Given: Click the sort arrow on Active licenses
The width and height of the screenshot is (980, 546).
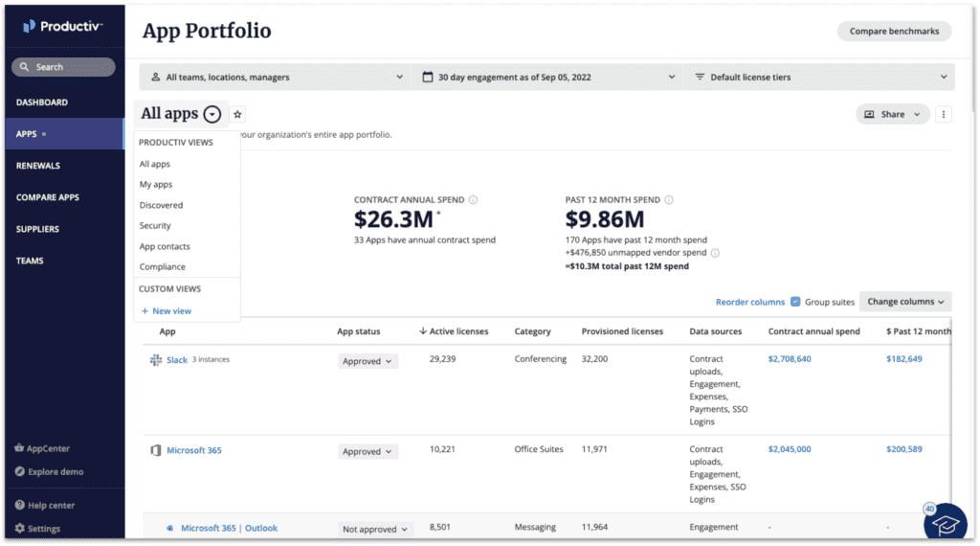Looking at the screenshot, I should (x=423, y=330).
